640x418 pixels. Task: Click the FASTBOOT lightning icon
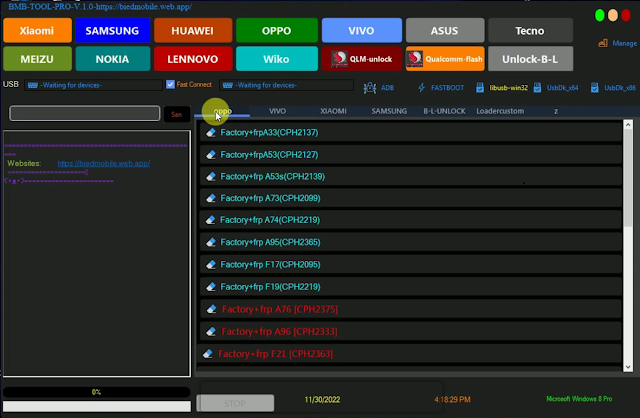(422, 88)
